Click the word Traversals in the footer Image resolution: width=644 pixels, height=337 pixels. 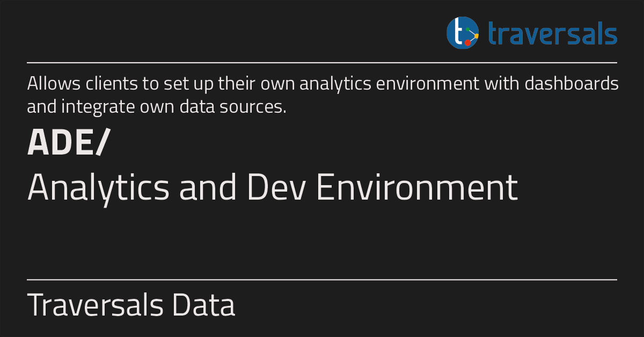[x=95, y=305]
